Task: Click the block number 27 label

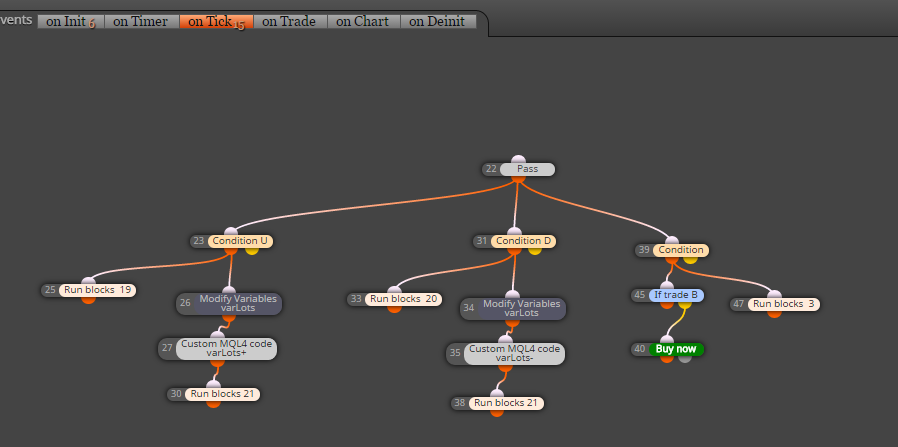Action: [x=167, y=349]
